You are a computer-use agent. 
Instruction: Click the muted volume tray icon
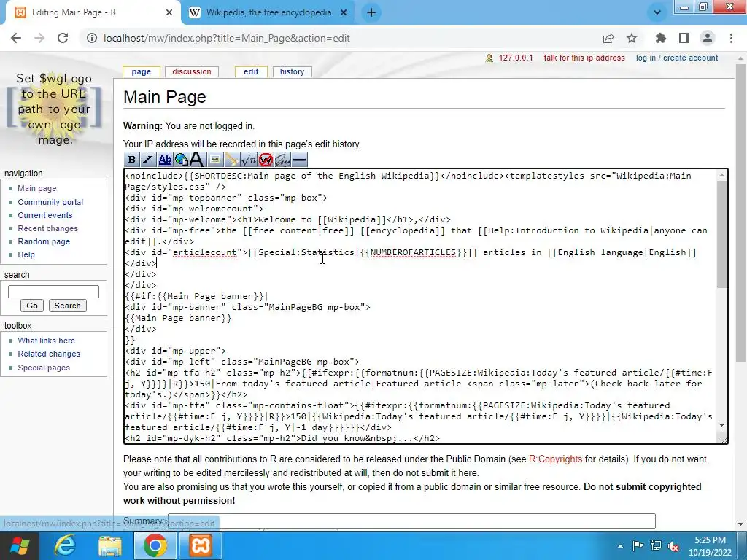tap(673, 546)
